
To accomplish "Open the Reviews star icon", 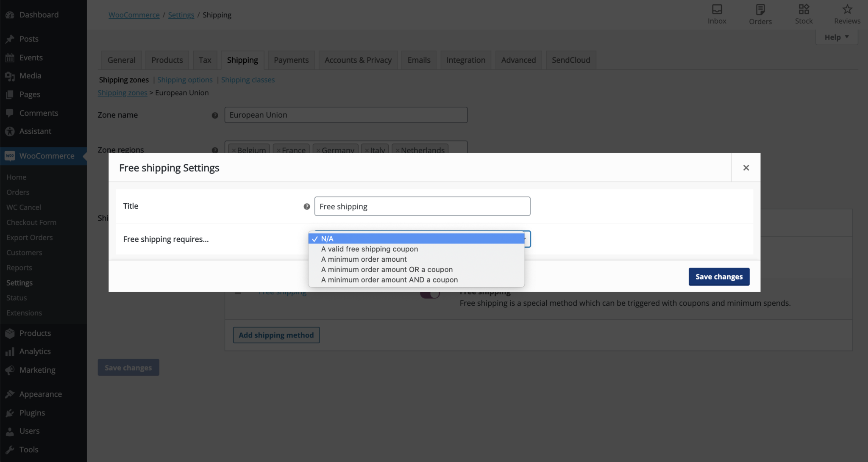I will pos(846,14).
